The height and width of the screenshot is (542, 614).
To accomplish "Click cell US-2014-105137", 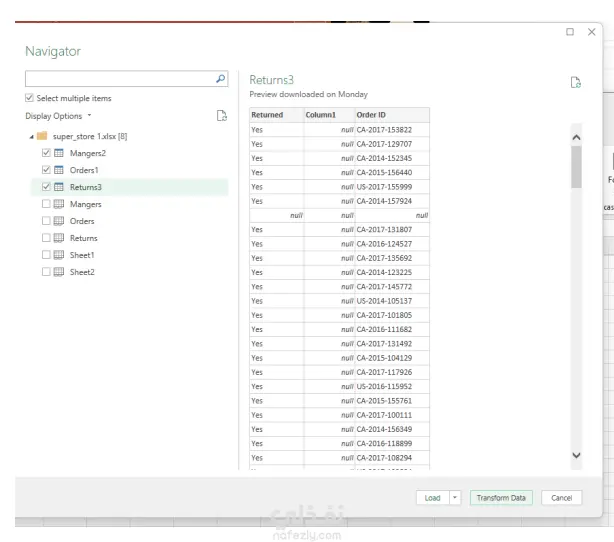I will click(392, 301).
